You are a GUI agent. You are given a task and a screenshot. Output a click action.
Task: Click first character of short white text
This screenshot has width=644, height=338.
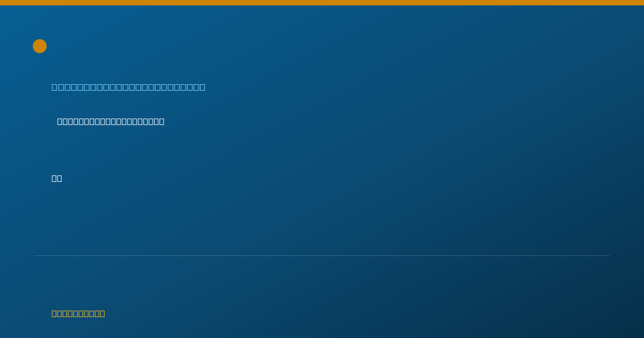54,179
